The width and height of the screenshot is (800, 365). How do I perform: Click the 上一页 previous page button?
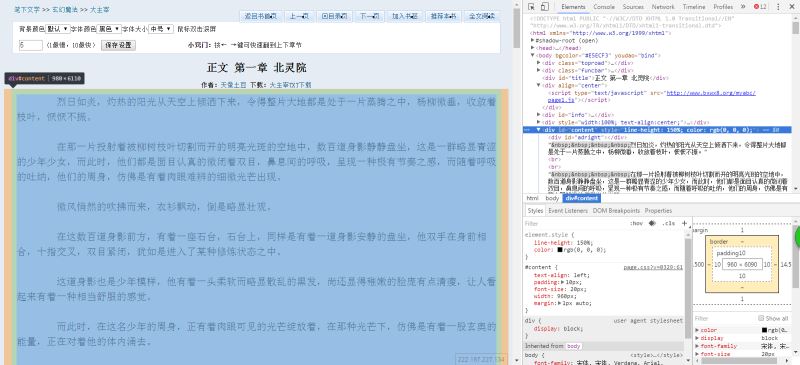pyautogui.click(x=299, y=16)
